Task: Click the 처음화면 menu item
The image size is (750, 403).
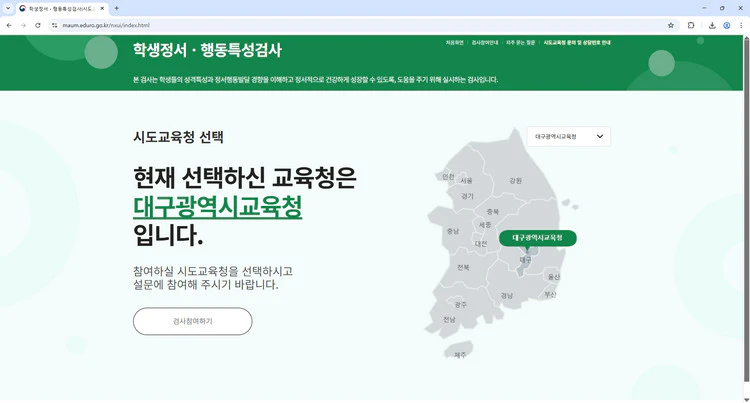Action: (454, 43)
